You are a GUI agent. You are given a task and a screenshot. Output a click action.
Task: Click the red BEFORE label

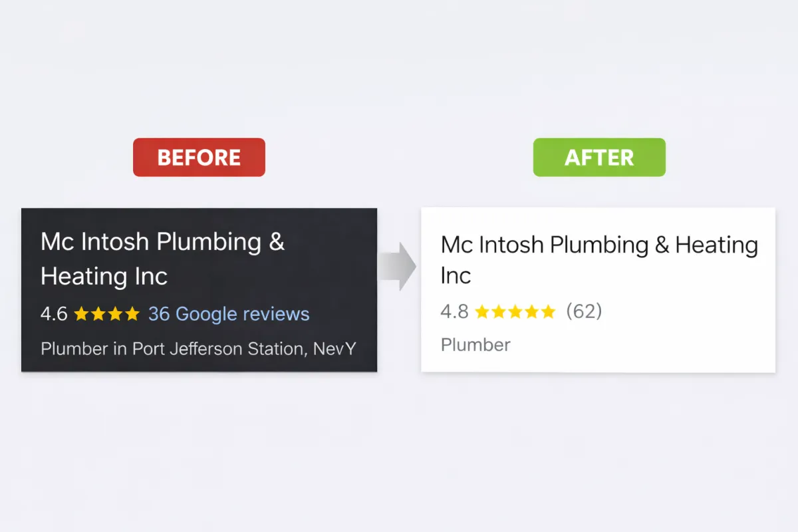click(x=199, y=158)
